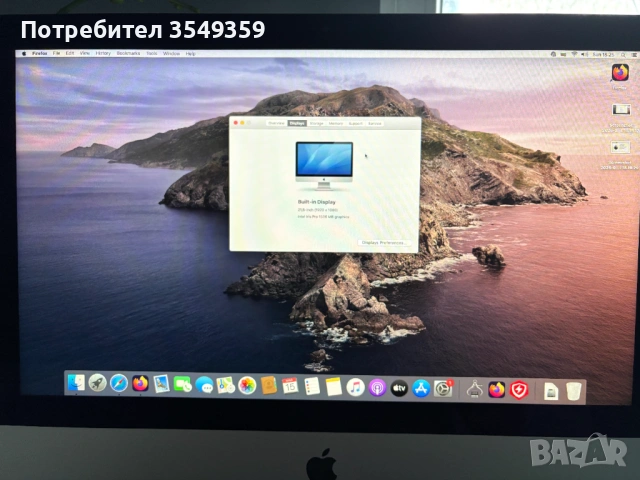Close the About This Mac window
This screenshot has height=480, width=640.
[x=236, y=122]
